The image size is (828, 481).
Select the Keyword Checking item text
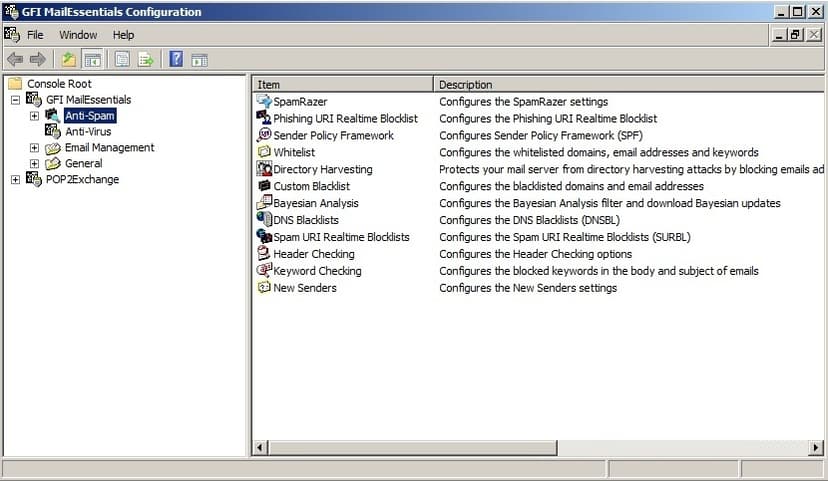click(317, 270)
